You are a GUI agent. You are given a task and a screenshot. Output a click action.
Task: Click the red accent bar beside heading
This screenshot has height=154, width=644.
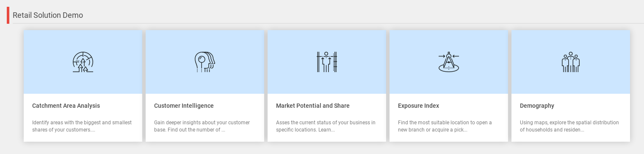8,15
